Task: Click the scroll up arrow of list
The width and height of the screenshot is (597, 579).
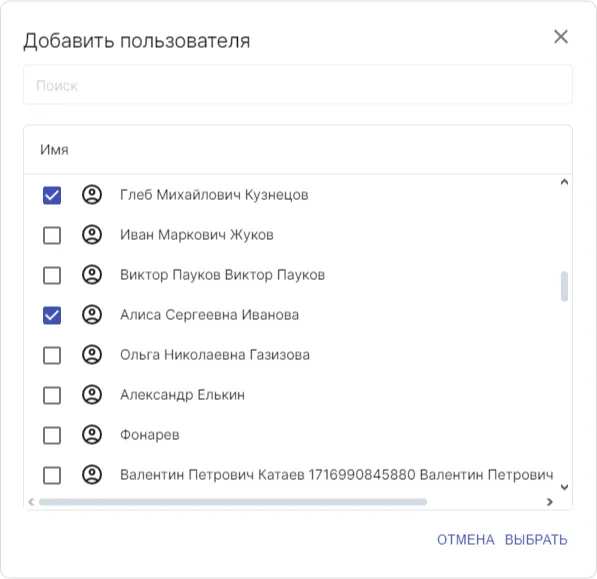Action: point(564,182)
